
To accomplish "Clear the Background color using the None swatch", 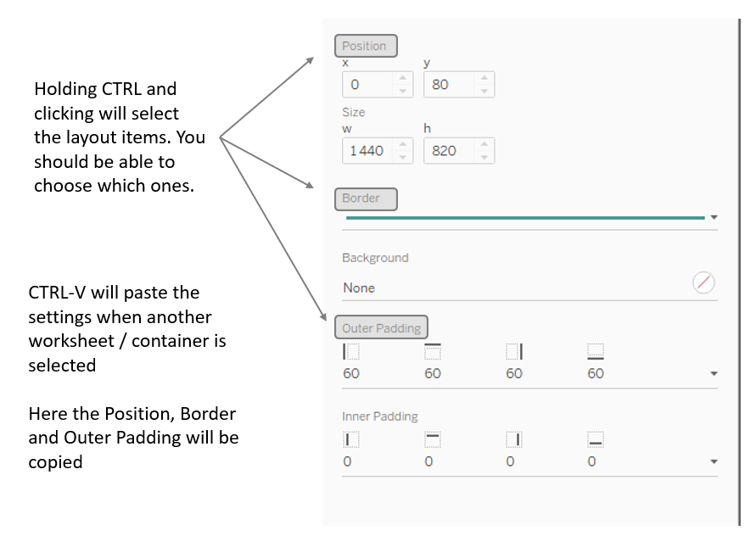I will 703,282.
